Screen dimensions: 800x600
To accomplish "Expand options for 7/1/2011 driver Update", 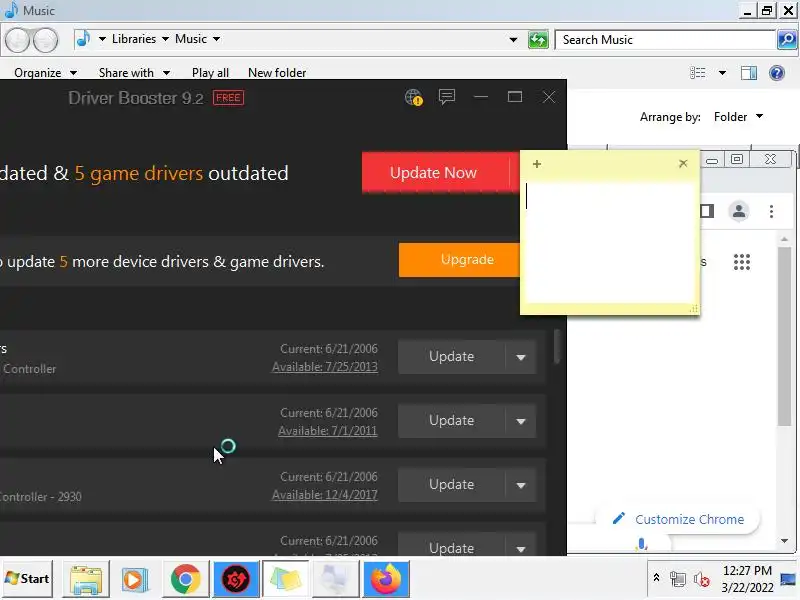I will pyautogui.click(x=520, y=421).
